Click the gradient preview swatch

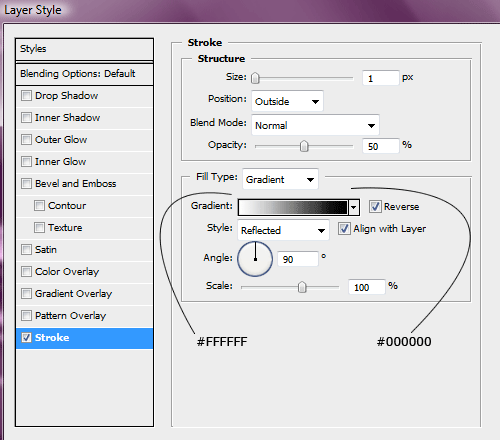point(293,207)
